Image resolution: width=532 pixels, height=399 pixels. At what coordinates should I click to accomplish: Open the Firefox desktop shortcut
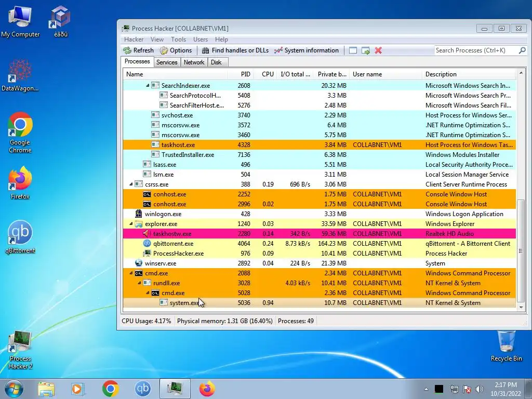click(x=20, y=182)
